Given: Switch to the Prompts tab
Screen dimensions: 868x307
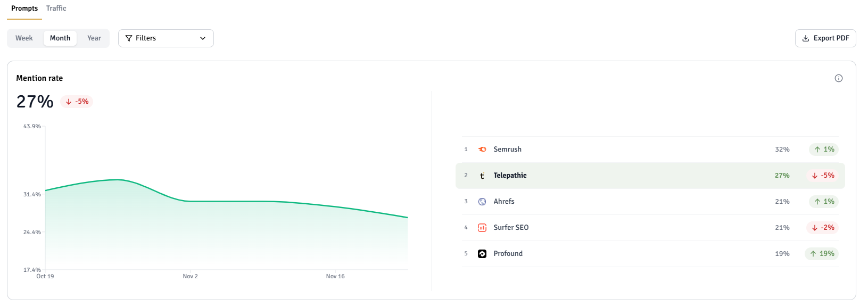Looking at the screenshot, I should point(24,9).
